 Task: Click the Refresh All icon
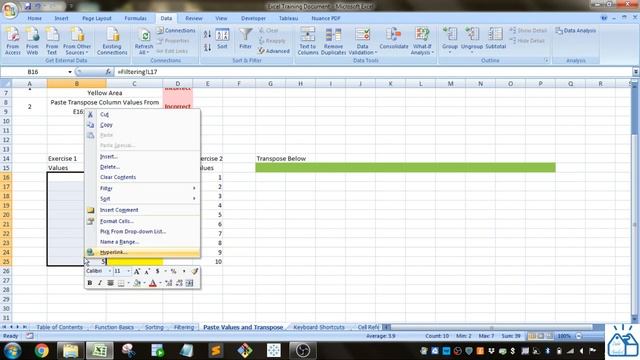pos(144,41)
